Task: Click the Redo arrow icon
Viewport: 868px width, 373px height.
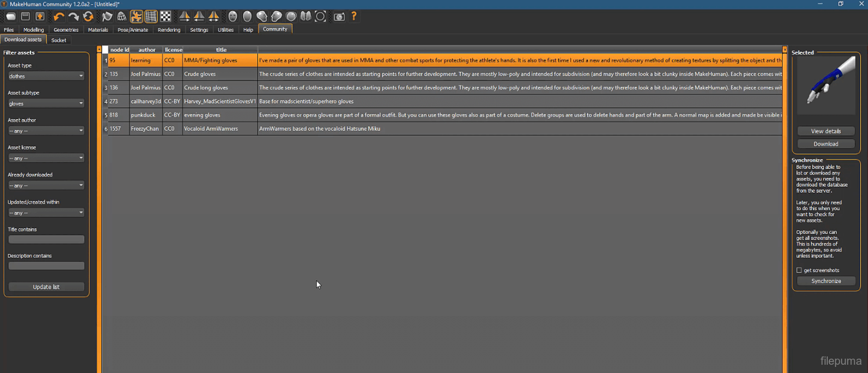Action: pos(73,17)
